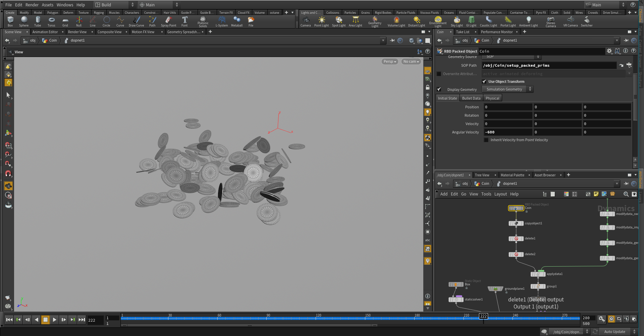Switch to the Bullet Data tab

(x=471, y=98)
